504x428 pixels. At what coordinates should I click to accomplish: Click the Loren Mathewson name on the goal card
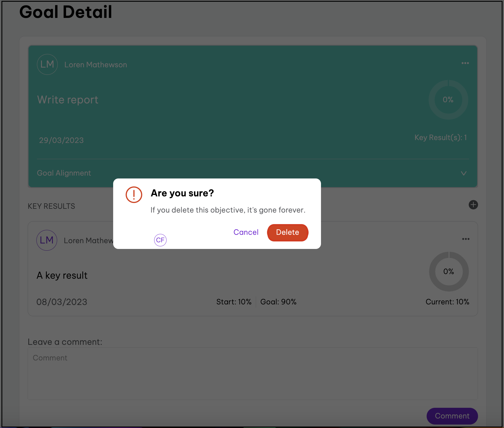96,65
